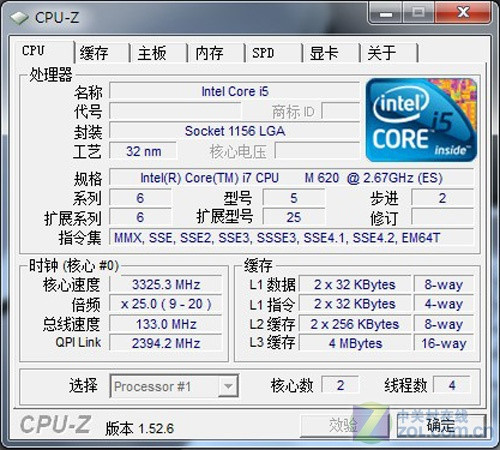
Task: Click the 8-way value for L1 数据
Action: point(444,285)
